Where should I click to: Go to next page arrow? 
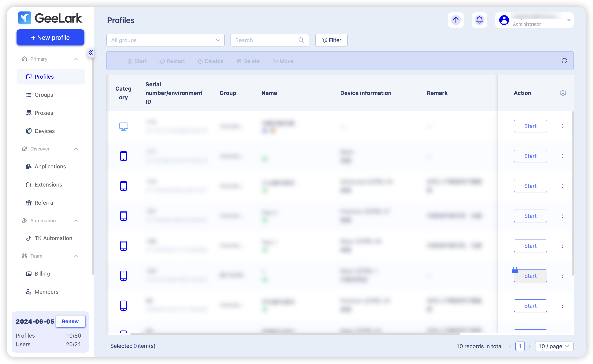point(529,346)
